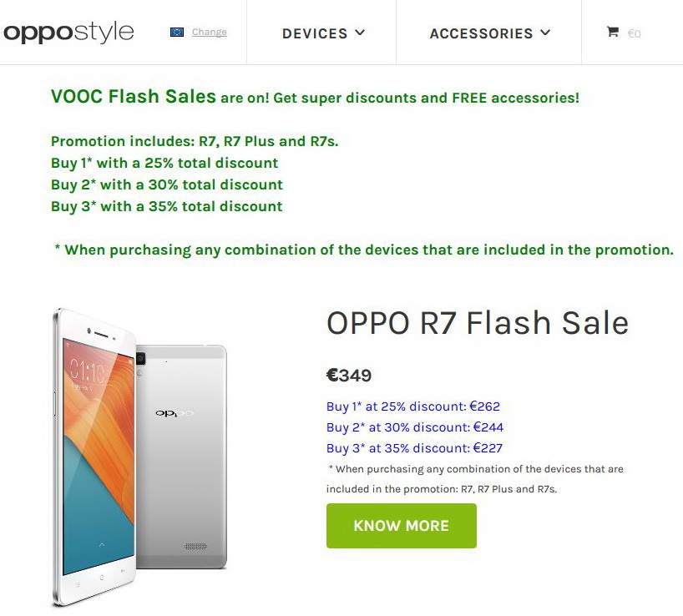Click the front-facing OPPO R7 phone image
The image size is (683, 616).
click(94, 455)
